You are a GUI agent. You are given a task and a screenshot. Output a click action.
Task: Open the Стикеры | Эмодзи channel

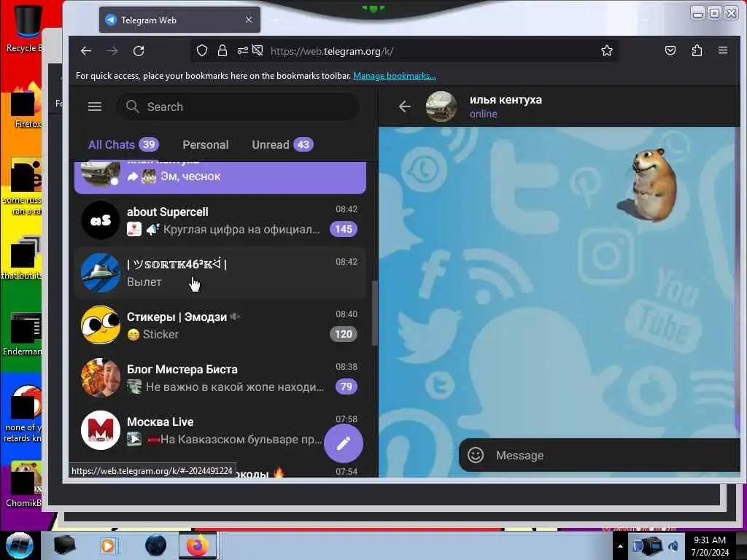[x=220, y=325]
